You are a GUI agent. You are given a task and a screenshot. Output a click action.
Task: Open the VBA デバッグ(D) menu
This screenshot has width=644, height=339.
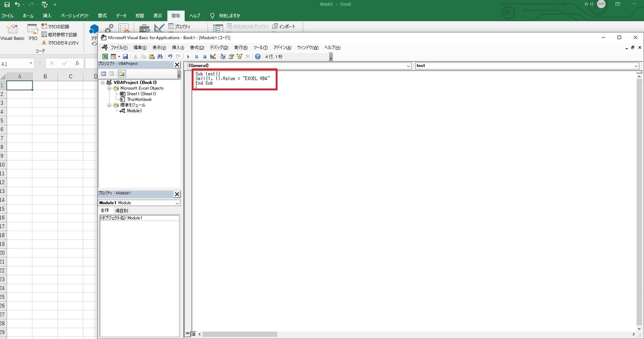219,47
